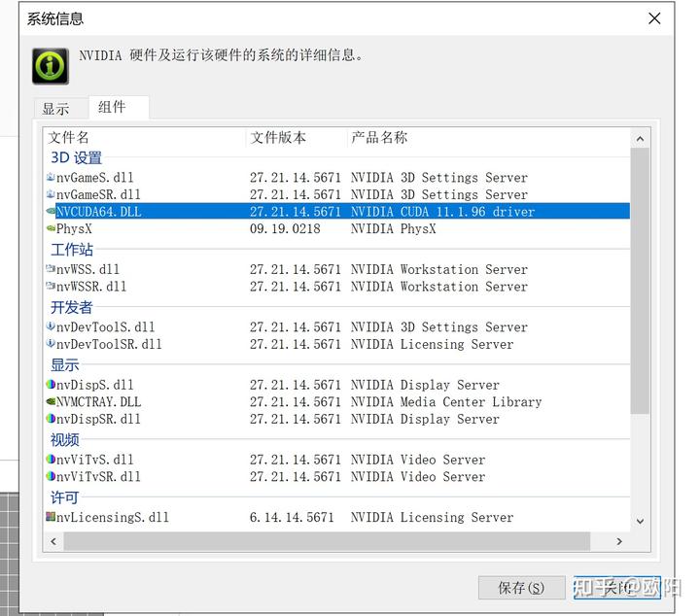Screen dimensions: 700x616
Task: Click the horizontal scrollbar thumb
Action: tap(327, 541)
